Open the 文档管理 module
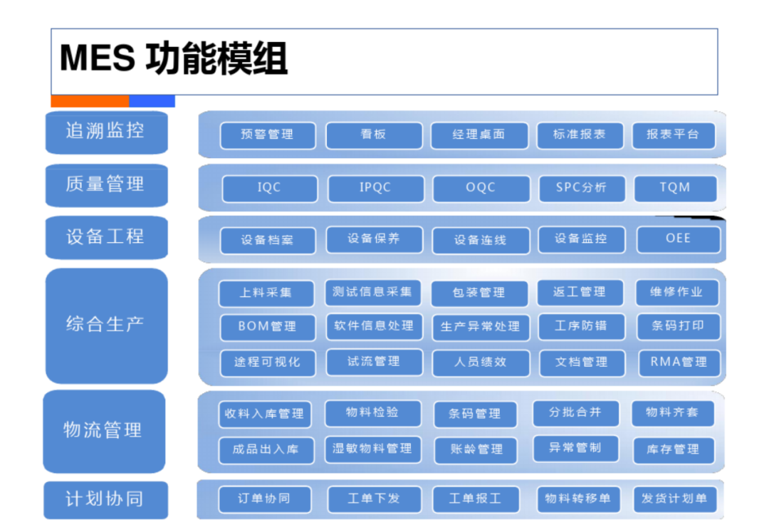 pyautogui.click(x=582, y=363)
